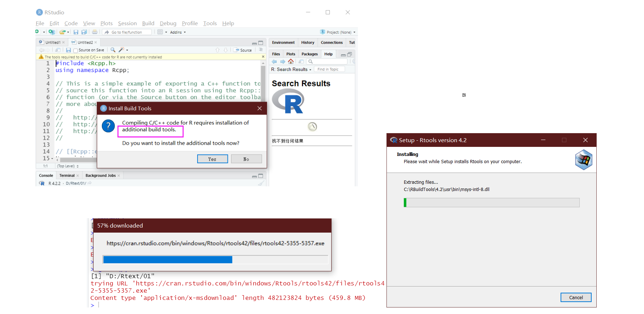Click the Show in new window editor icon
This screenshot has width=644, height=314.
pyautogui.click(x=58, y=50)
